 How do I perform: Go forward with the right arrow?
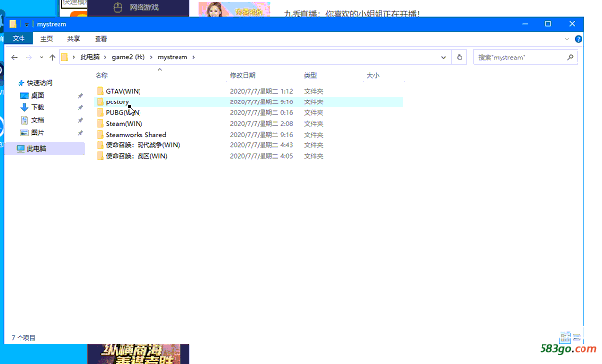(29, 58)
